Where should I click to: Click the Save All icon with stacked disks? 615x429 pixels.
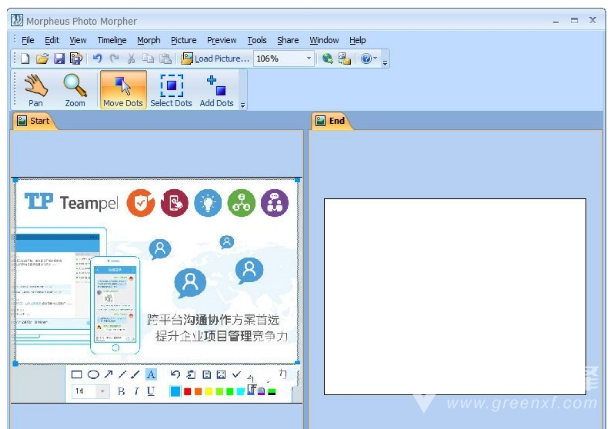pyautogui.click(x=76, y=59)
